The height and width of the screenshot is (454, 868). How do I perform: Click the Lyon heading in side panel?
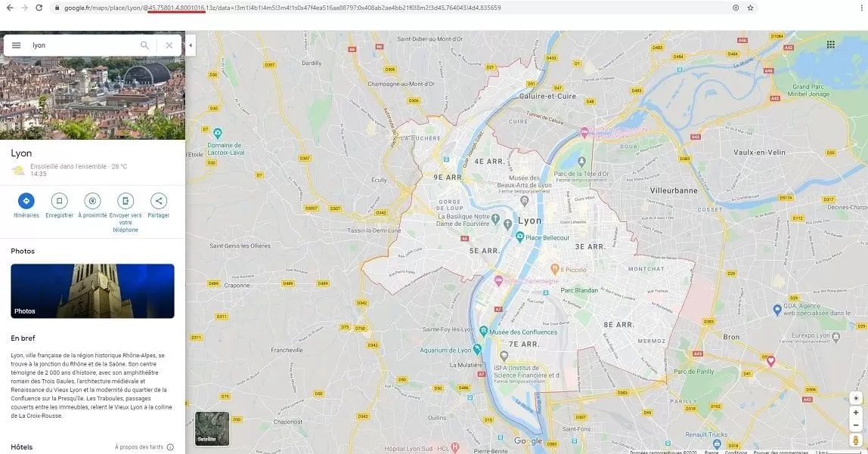coord(21,153)
